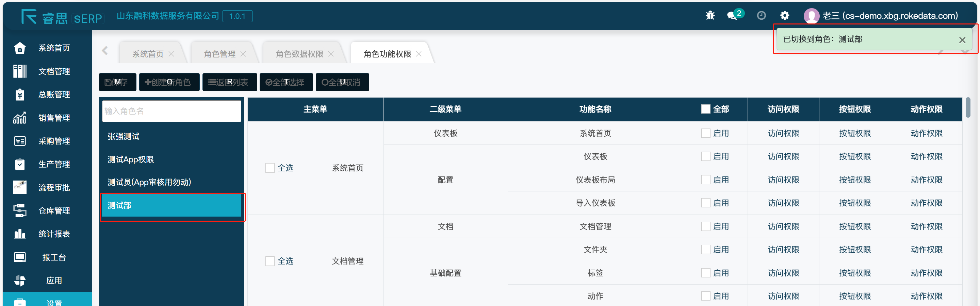The width and height of the screenshot is (980, 306).
Task: Open the settings gear icon in header
Action: pyautogui.click(x=784, y=16)
